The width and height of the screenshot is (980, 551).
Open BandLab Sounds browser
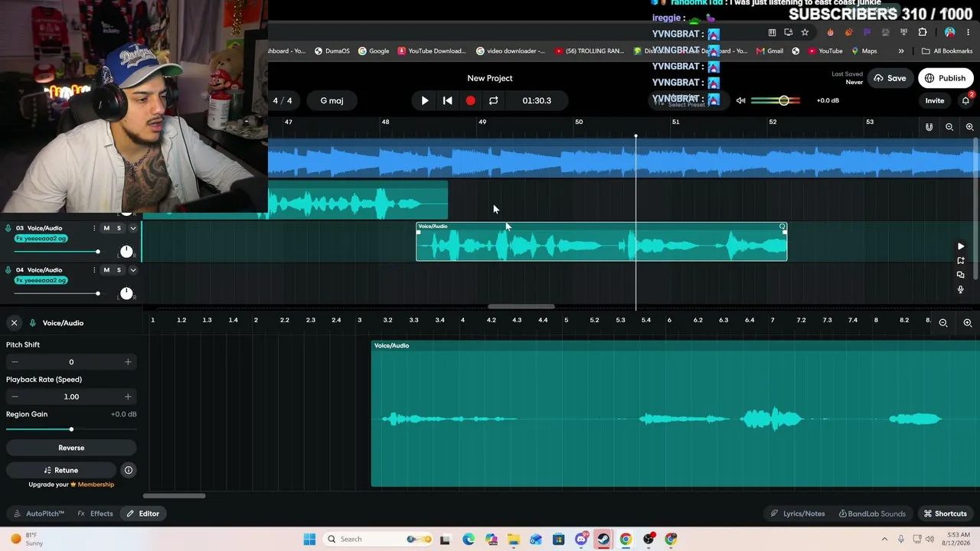pyautogui.click(x=872, y=514)
